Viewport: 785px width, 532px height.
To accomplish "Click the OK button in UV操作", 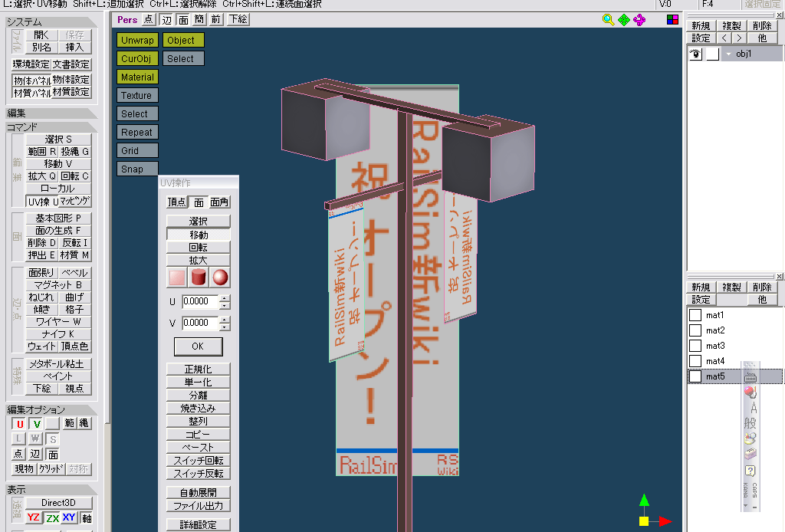I will (199, 346).
